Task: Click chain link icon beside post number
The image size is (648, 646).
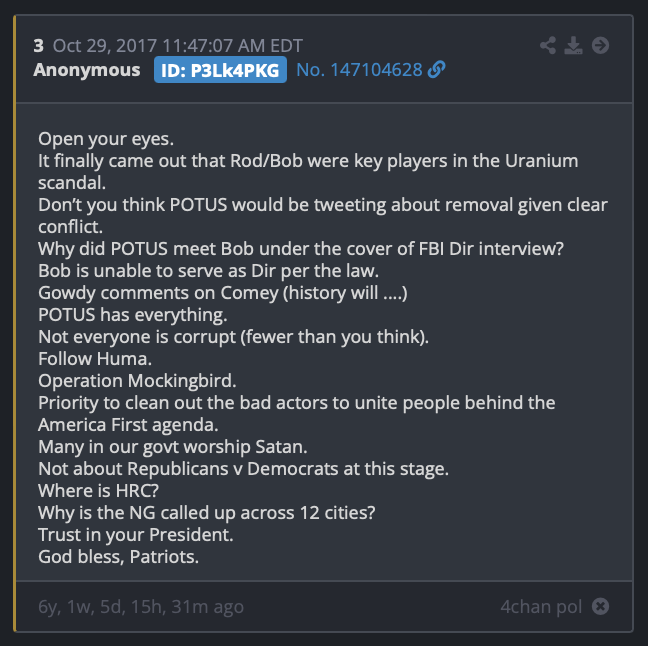Action: pyautogui.click(x=436, y=69)
